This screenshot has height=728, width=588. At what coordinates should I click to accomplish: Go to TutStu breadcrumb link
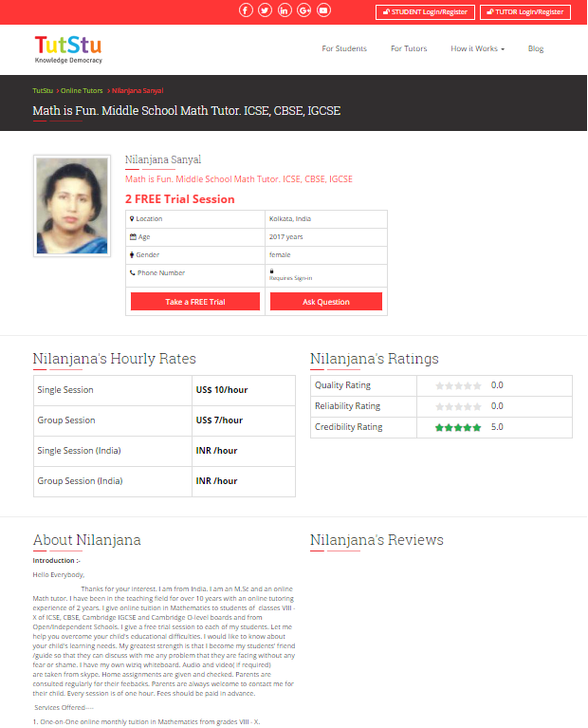43,90
